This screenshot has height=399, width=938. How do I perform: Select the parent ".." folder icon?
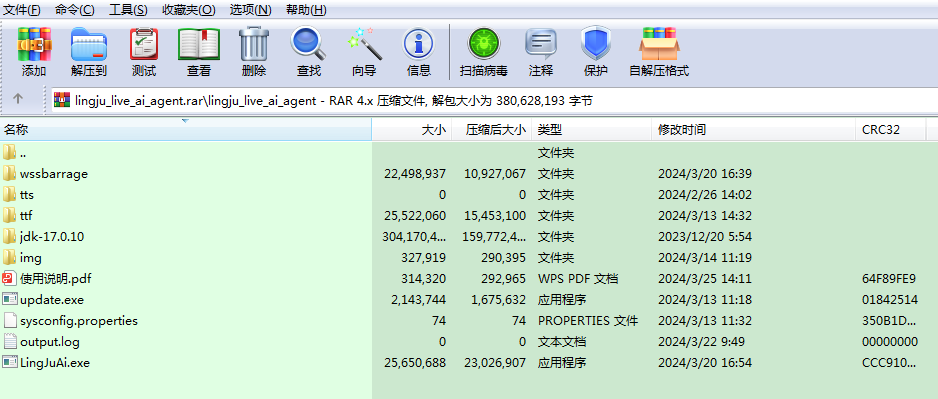coord(9,153)
